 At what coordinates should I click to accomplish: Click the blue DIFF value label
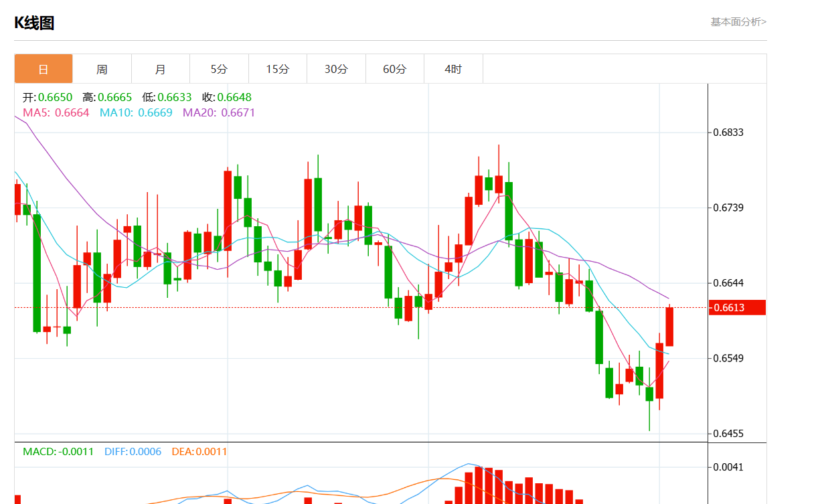coord(133,452)
